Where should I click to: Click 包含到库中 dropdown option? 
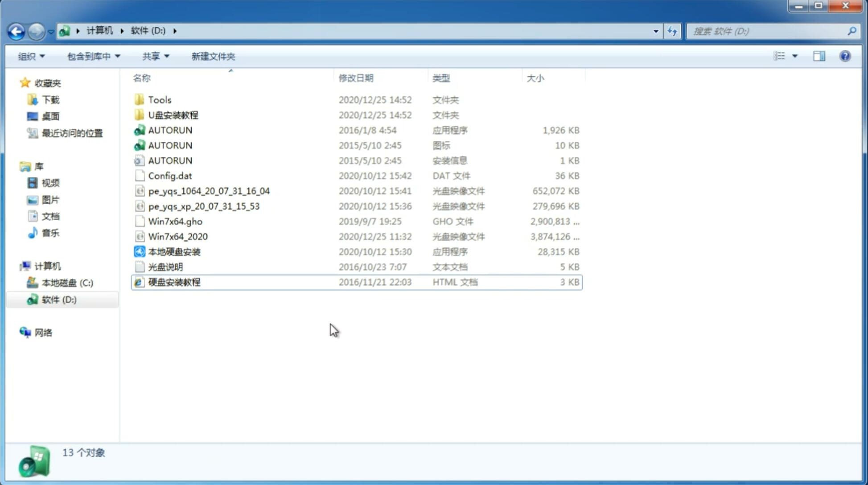click(x=93, y=56)
